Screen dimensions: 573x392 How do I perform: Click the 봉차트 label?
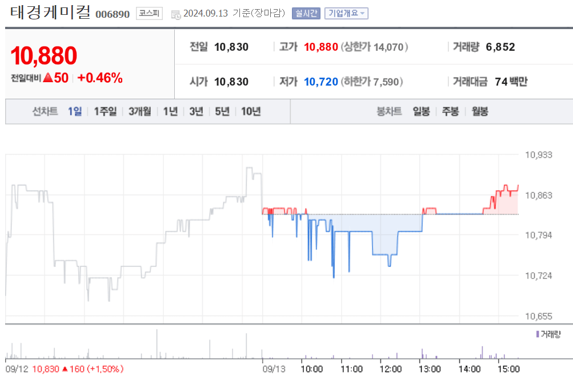click(x=389, y=111)
